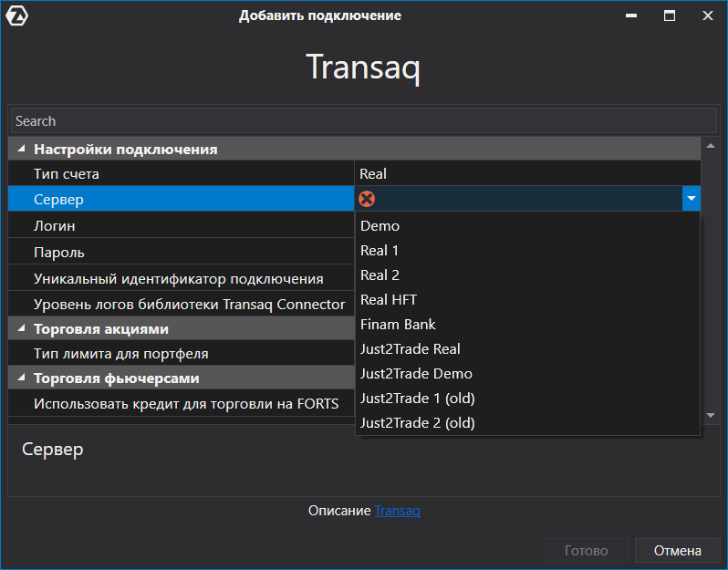Collapse the Настройки подключения section

point(21,149)
